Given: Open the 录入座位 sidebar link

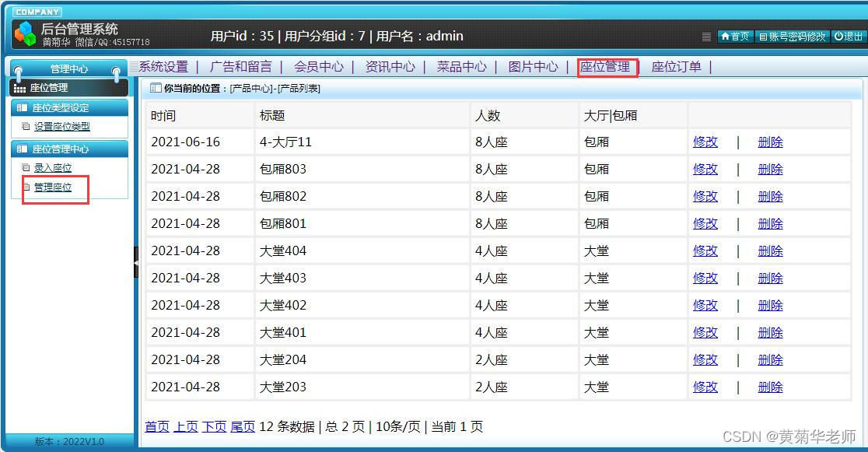Looking at the screenshot, I should (53, 167).
